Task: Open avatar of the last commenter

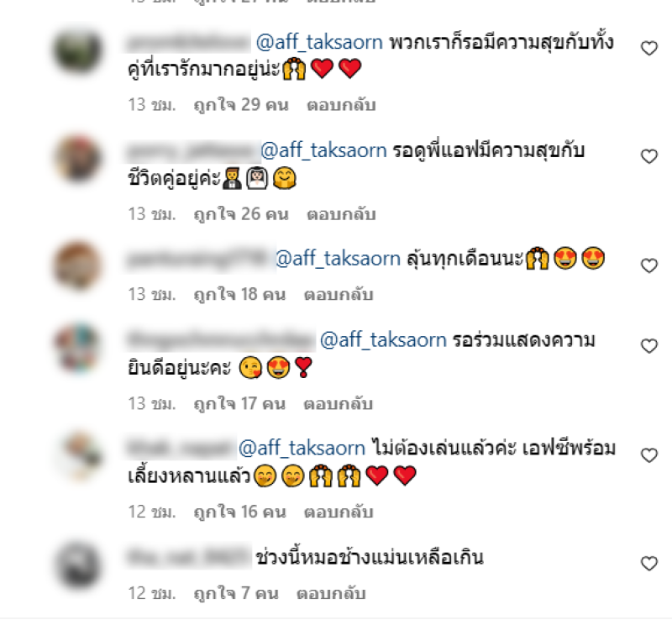Action: pyautogui.click(x=77, y=566)
